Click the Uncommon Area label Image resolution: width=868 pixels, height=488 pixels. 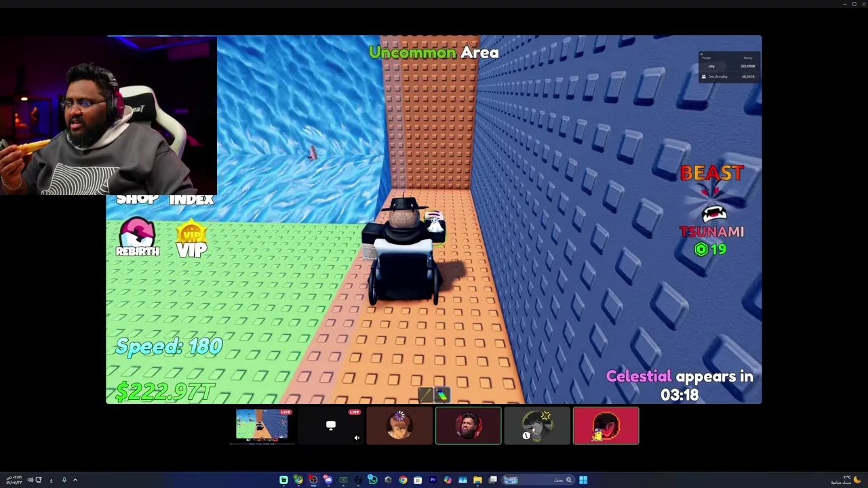[433, 52]
